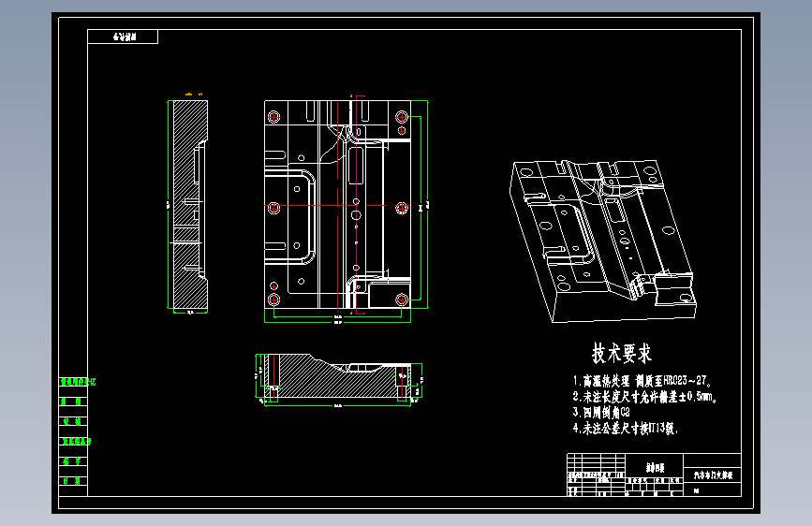
Task: Select the 技术要求 heading text
Action: pos(622,354)
